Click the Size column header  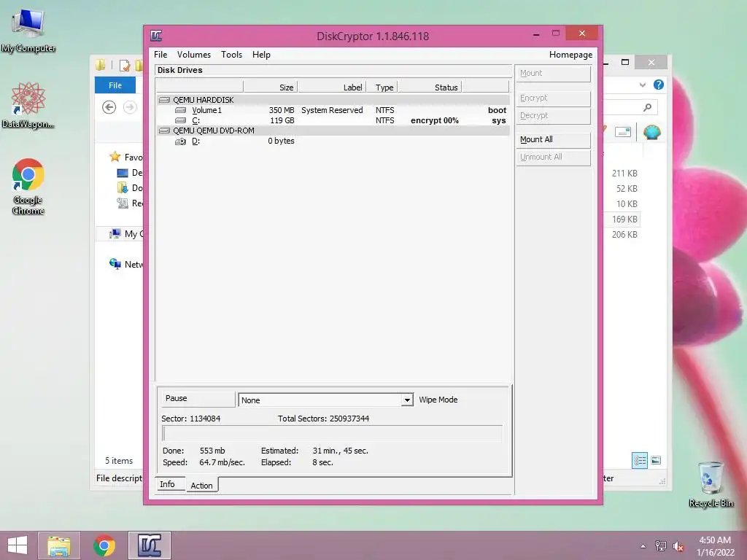(x=270, y=87)
